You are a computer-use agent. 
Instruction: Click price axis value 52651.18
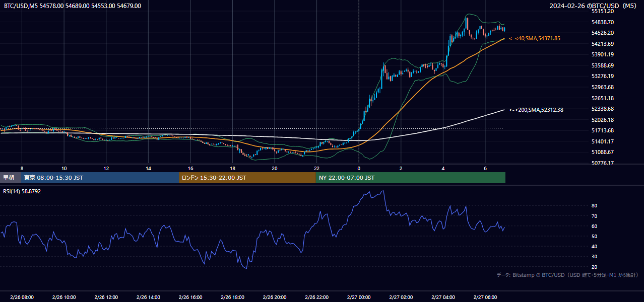(x=602, y=98)
